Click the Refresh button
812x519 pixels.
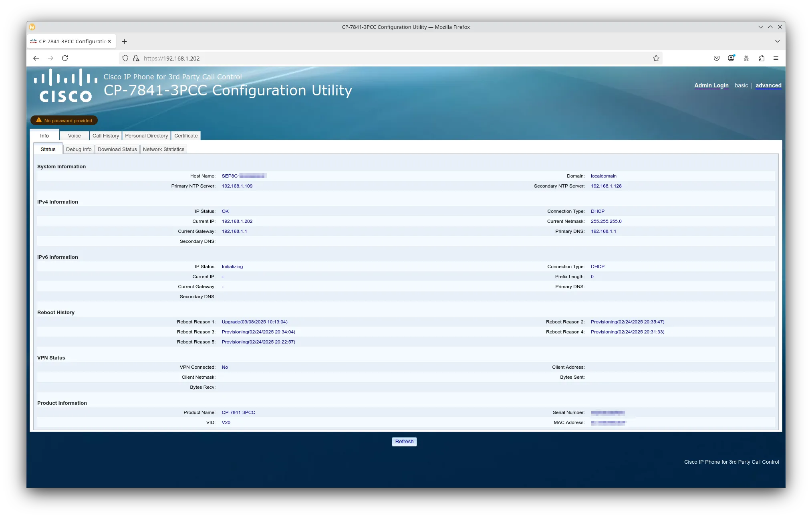click(404, 442)
